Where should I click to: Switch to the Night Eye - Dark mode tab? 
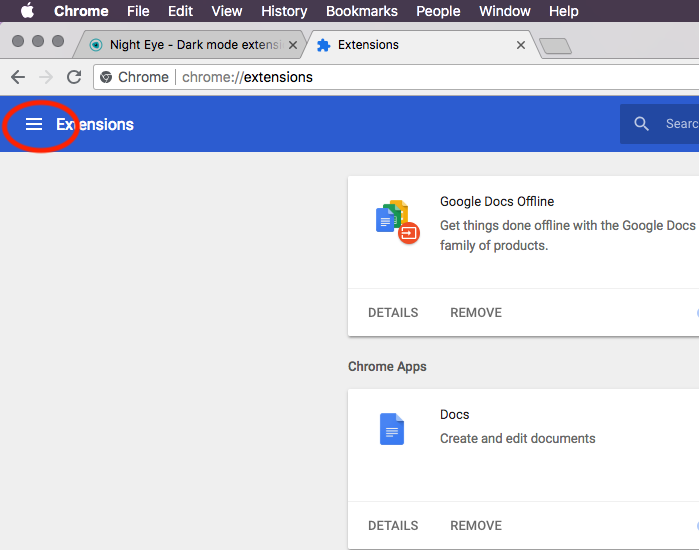point(192,45)
